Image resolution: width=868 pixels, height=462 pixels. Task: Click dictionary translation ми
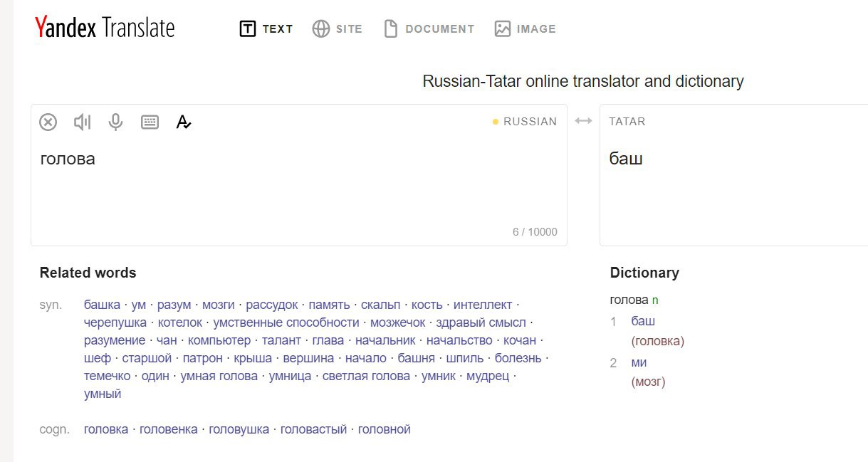(x=639, y=362)
